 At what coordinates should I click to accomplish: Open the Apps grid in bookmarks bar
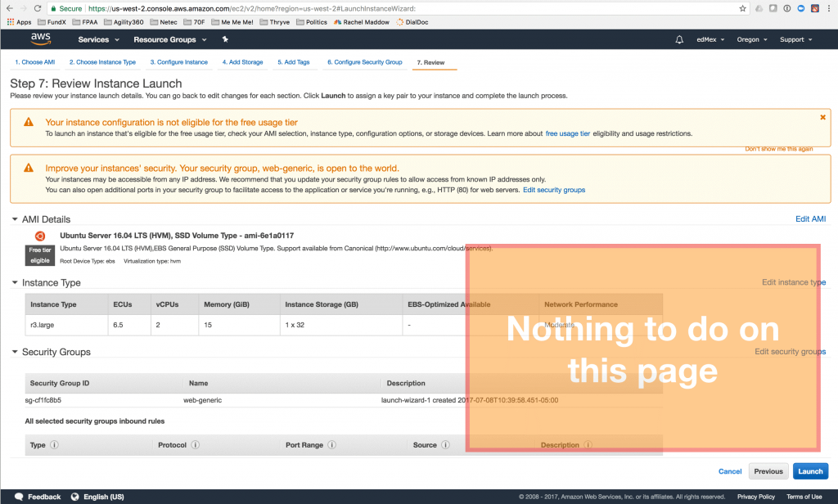(20, 22)
